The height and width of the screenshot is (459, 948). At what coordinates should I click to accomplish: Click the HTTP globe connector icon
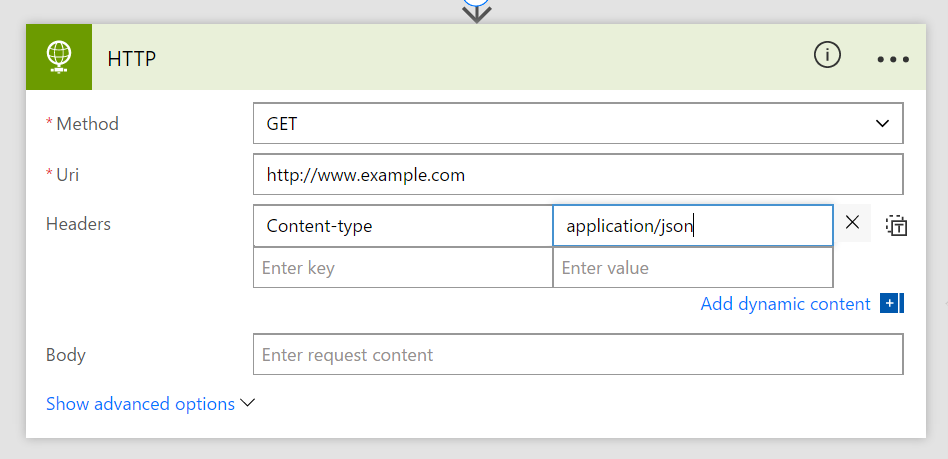pos(59,57)
